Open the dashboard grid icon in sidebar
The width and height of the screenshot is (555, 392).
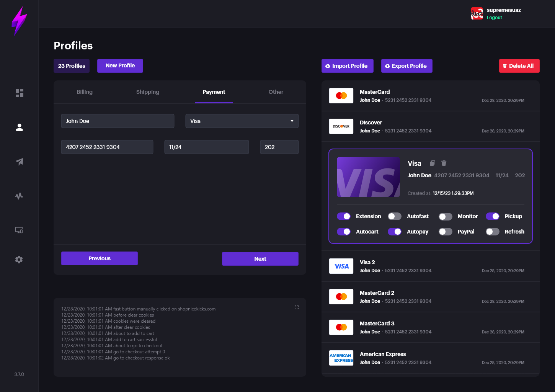click(x=20, y=93)
